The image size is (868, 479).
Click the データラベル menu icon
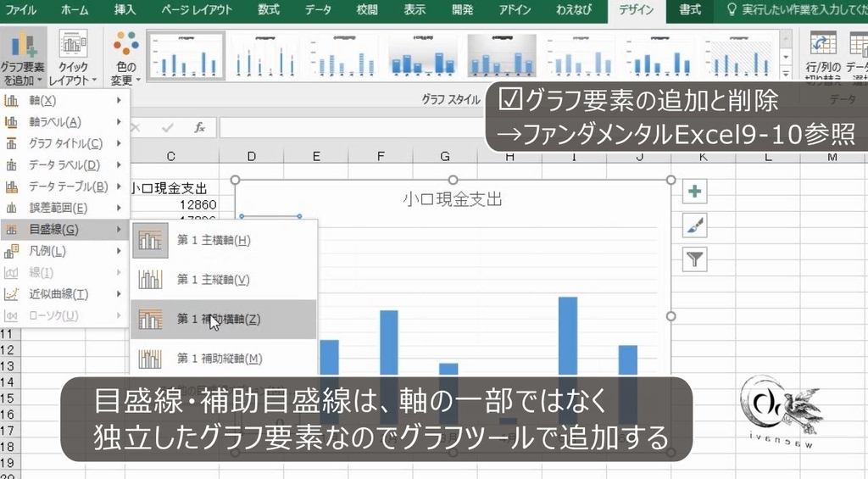click(x=12, y=165)
